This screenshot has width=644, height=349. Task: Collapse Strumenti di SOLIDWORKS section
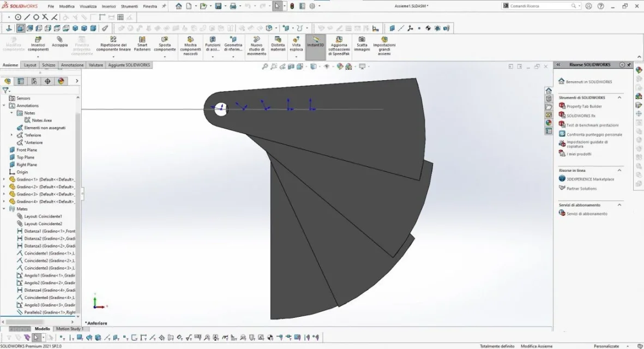point(619,98)
